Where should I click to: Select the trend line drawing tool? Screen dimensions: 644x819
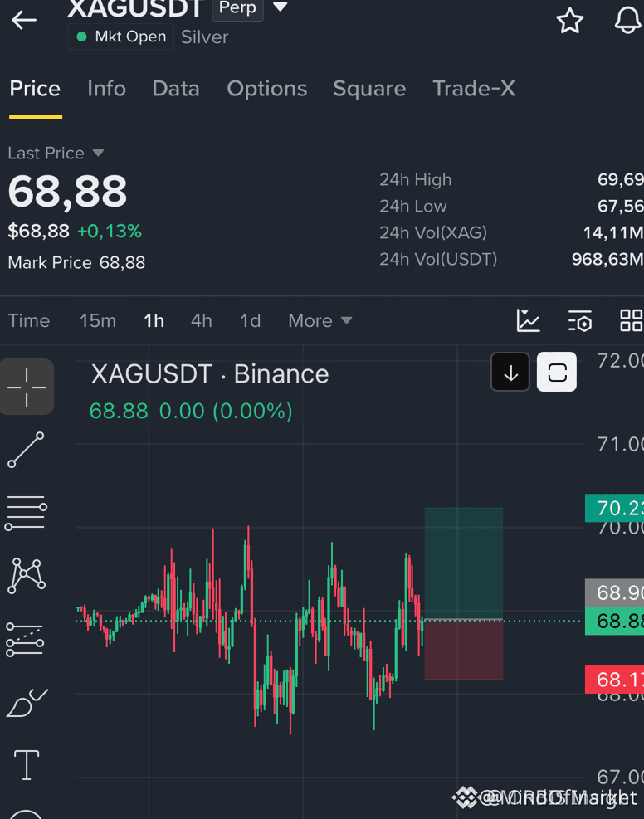(26, 451)
